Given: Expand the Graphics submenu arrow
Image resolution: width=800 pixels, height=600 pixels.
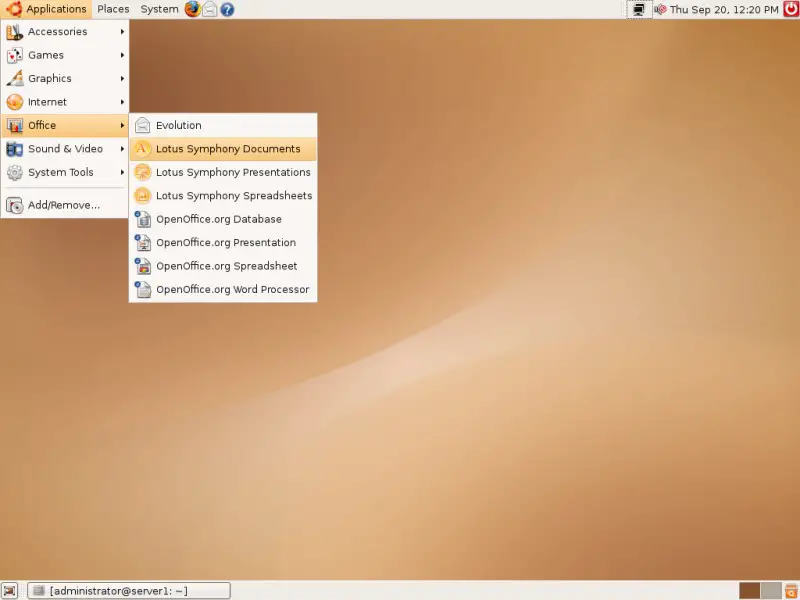Looking at the screenshot, I should [x=122, y=79].
